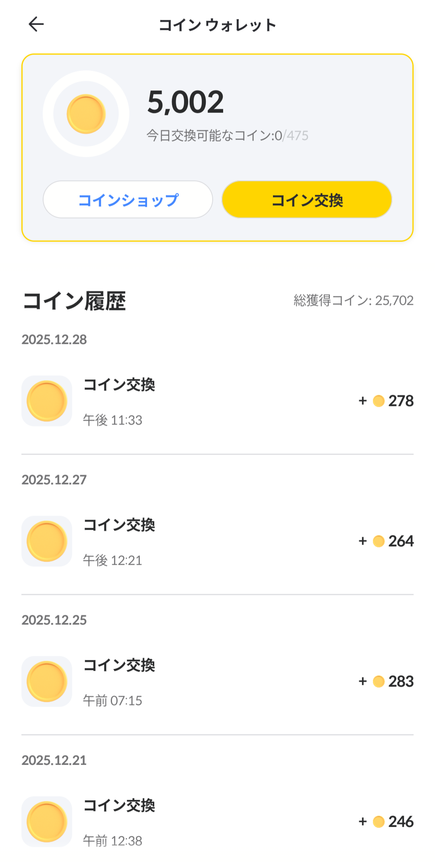Image resolution: width=435 pixels, height=868 pixels.
Task: Open the コインショップ button
Action: pos(128,200)
